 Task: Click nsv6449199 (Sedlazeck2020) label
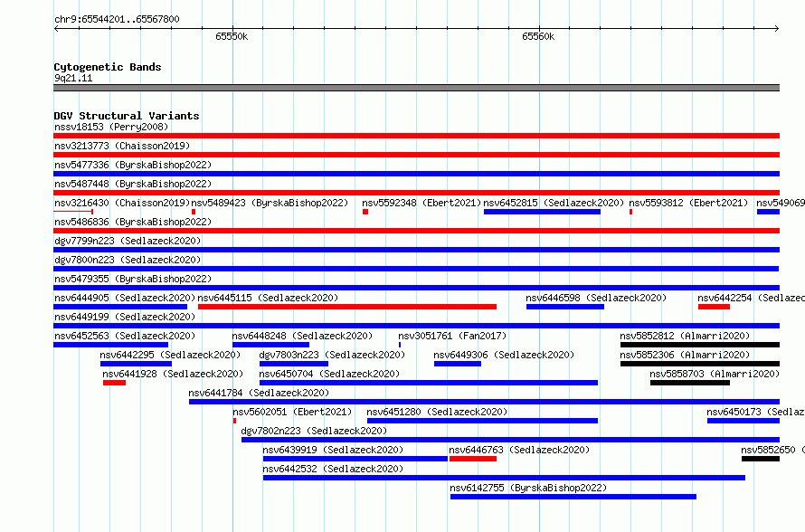125,317
